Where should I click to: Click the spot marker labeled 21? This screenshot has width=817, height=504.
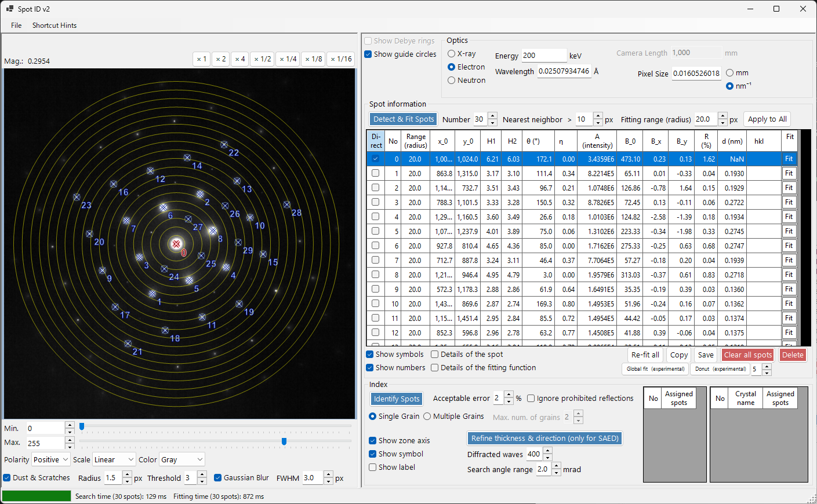tap(128, 344)
